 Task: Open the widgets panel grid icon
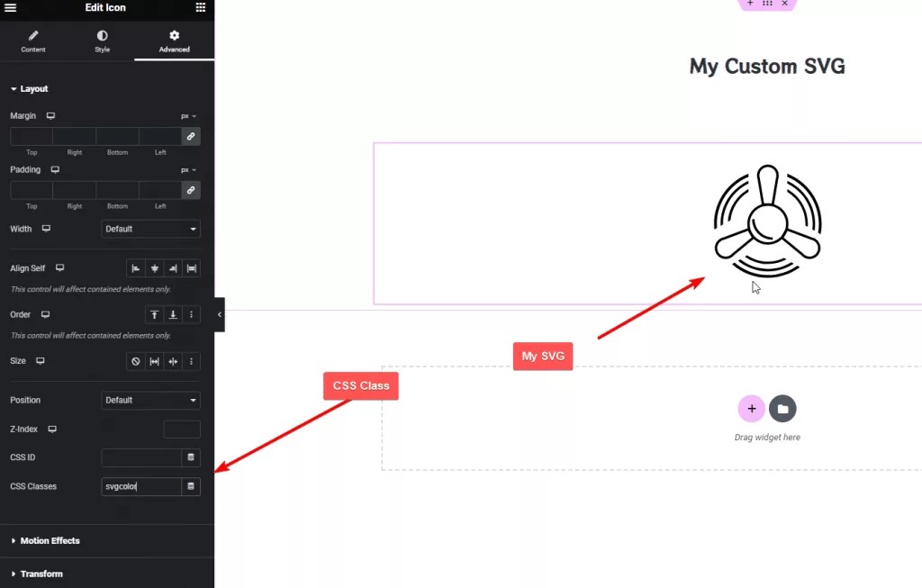(x=200, y=8)
